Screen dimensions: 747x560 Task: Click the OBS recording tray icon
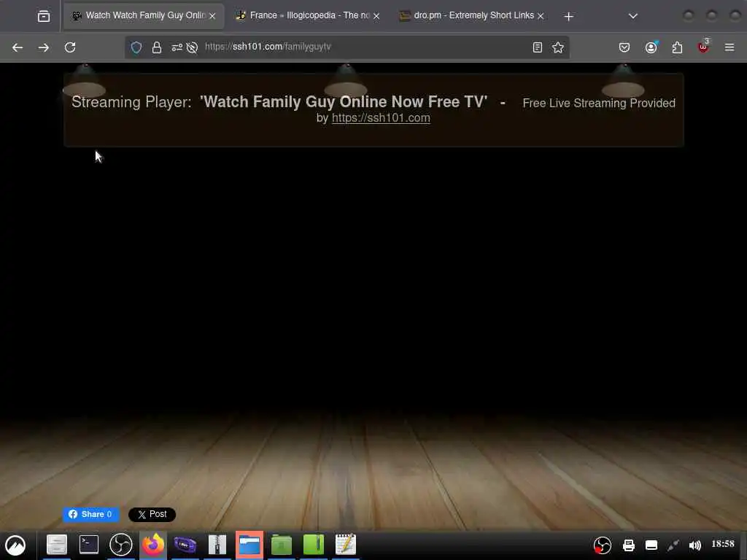pyautogui.click(x=602, y=545)
